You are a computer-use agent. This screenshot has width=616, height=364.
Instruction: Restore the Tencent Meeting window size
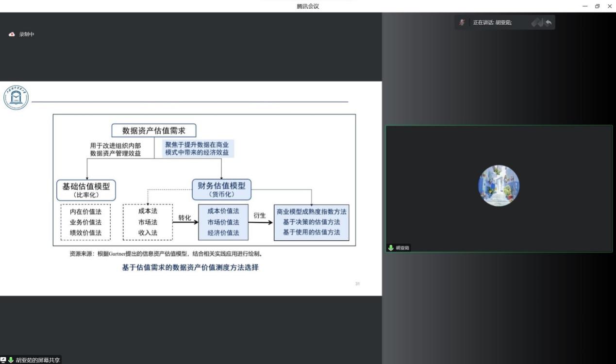(597, 6)
